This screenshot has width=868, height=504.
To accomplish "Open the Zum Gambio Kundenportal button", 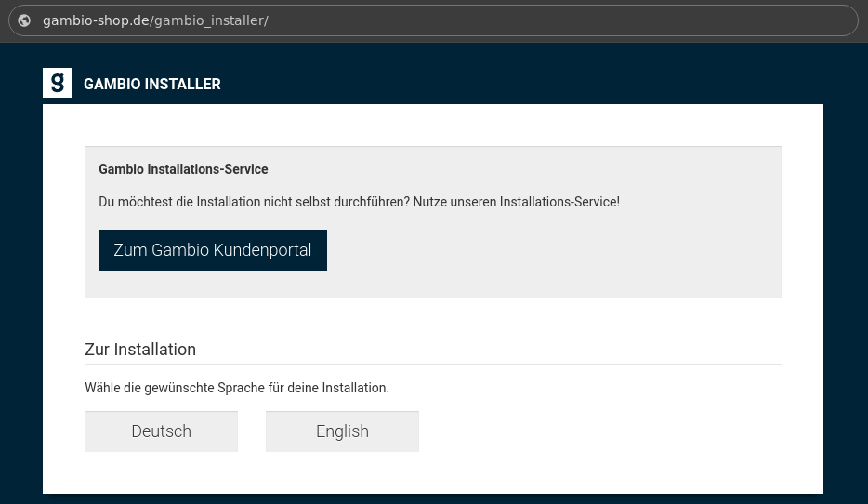I will pyautogui.click(x=213, y=250).
